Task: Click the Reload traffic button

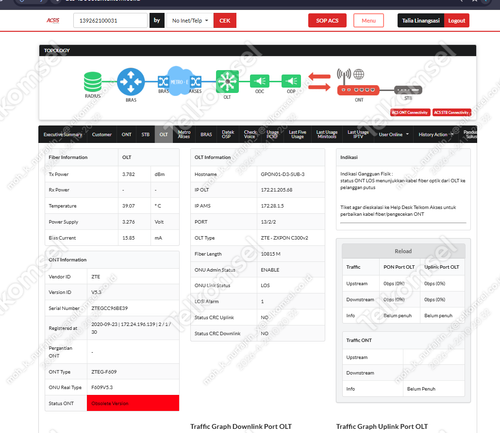Action: pyautogui.click(x=403, y=251)
